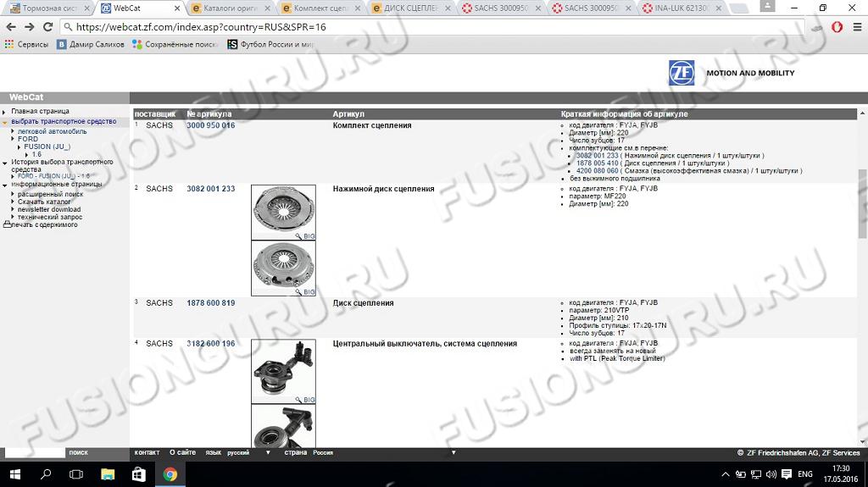The height and width of the screenshot is (487, 868).
Task: Switch to the INA-LUK browser tab
Action: (x=681, y=8)
